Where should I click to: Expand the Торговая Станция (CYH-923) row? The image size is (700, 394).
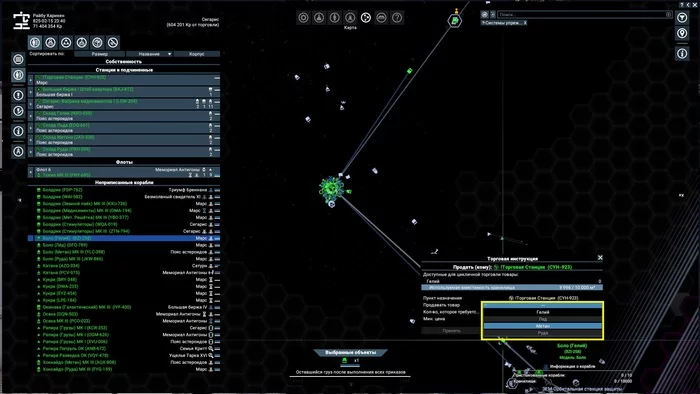(x=31, y=80)
